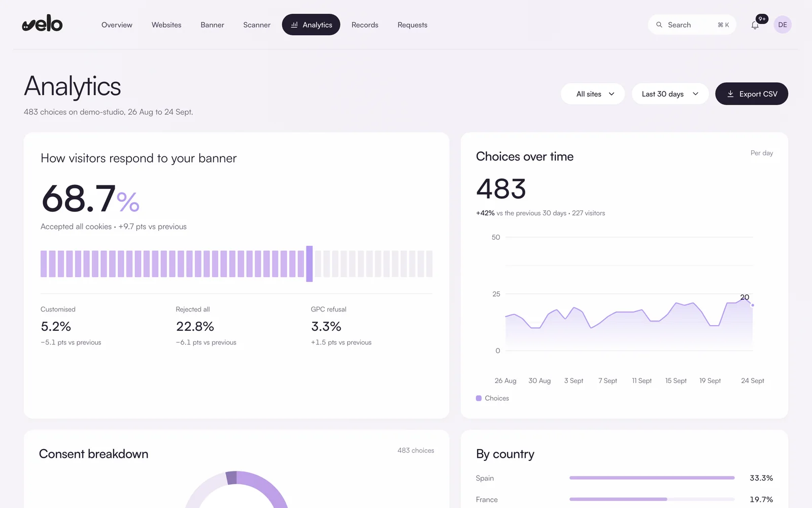Open the notifications bell
Screen dimensions: 812x508
(755, 25)
